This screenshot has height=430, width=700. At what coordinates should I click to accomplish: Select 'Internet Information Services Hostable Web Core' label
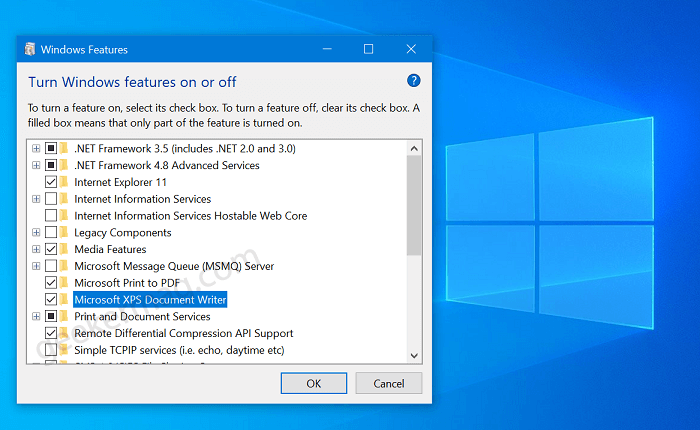(191, 216)
